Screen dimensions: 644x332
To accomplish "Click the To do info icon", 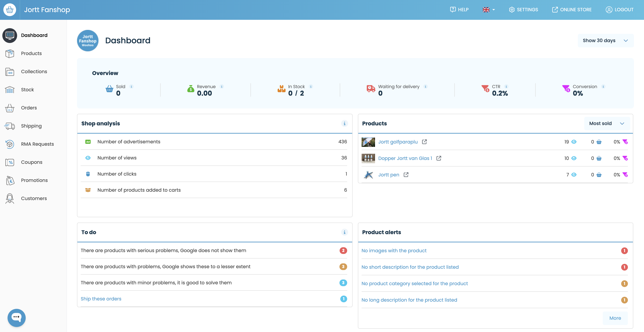I will (344, 232).
